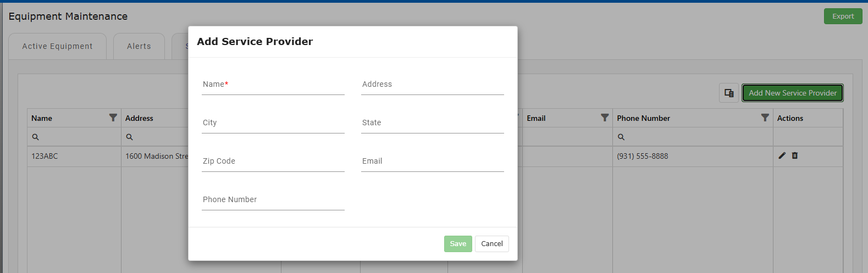Focus the State input field
Screen dimensions: 868x273
(433, 123)
